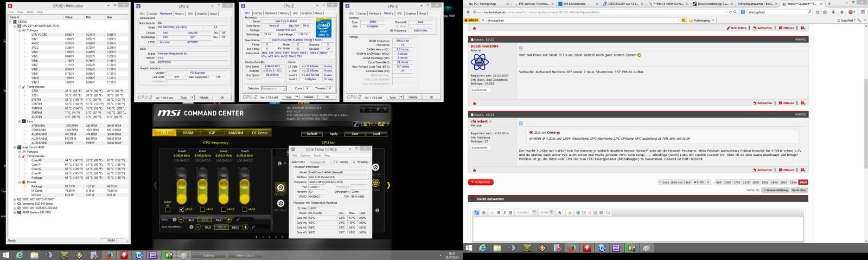Viewport: 868px width, 260px height.
Task: Go to forum page 1868
Action: pyautogui.click(x=793, y=182)
